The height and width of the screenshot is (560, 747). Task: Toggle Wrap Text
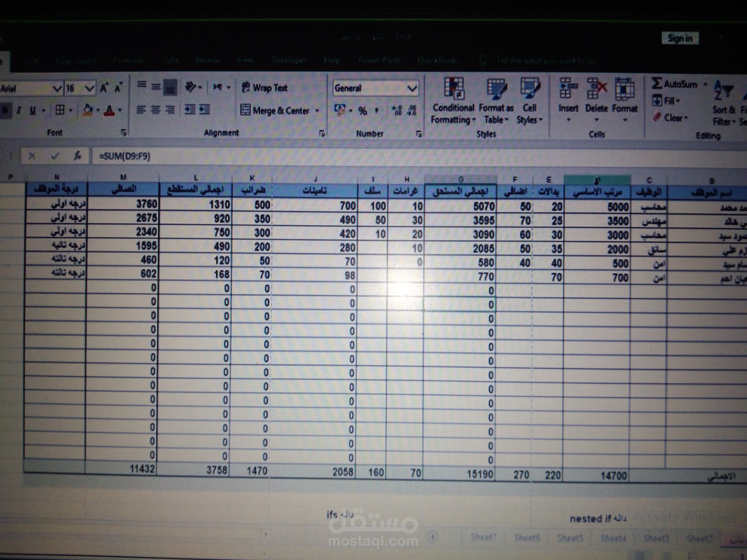click(x=265, y=88)
